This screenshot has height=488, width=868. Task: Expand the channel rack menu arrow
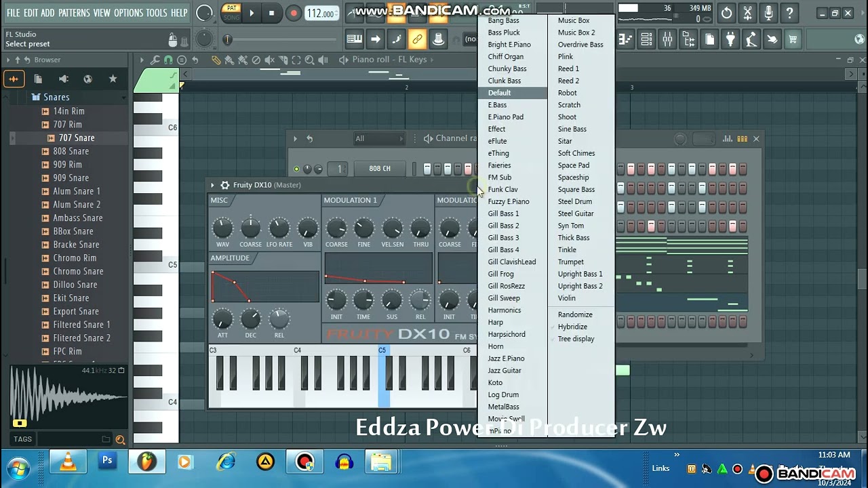coord(295,139)
